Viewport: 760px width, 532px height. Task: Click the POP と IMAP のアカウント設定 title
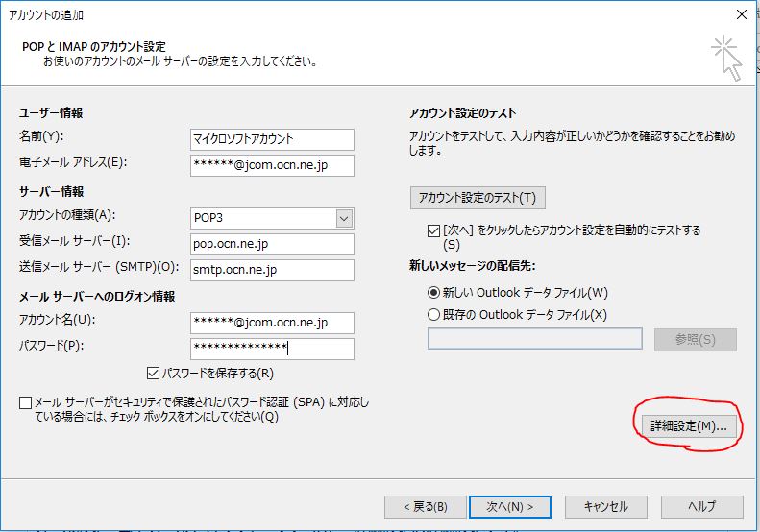(x=94, y=47)
